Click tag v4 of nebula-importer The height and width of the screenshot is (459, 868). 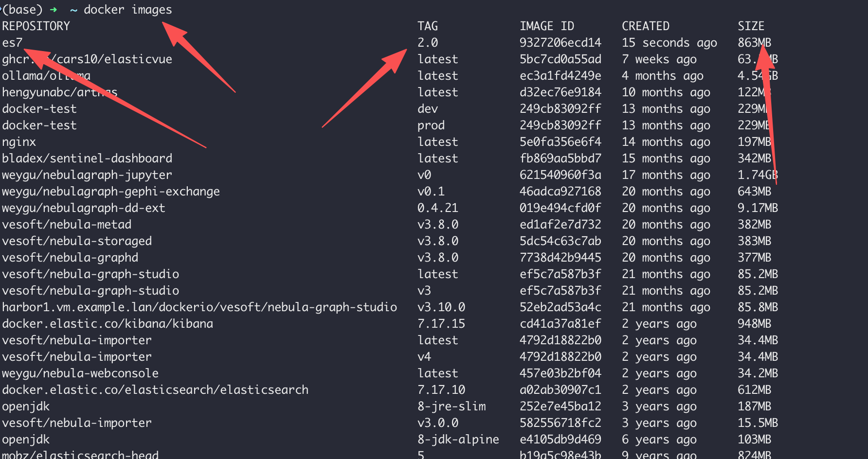pos(424,357)
